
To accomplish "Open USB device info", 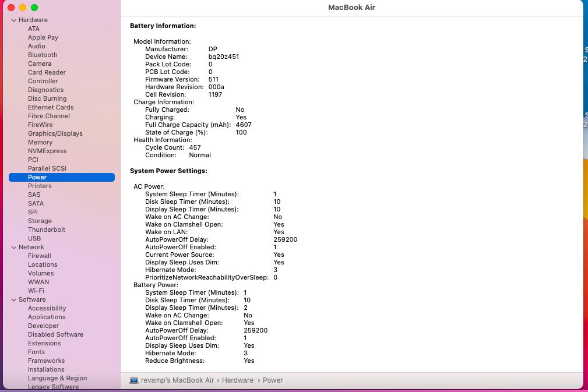I will click(34, 238).
